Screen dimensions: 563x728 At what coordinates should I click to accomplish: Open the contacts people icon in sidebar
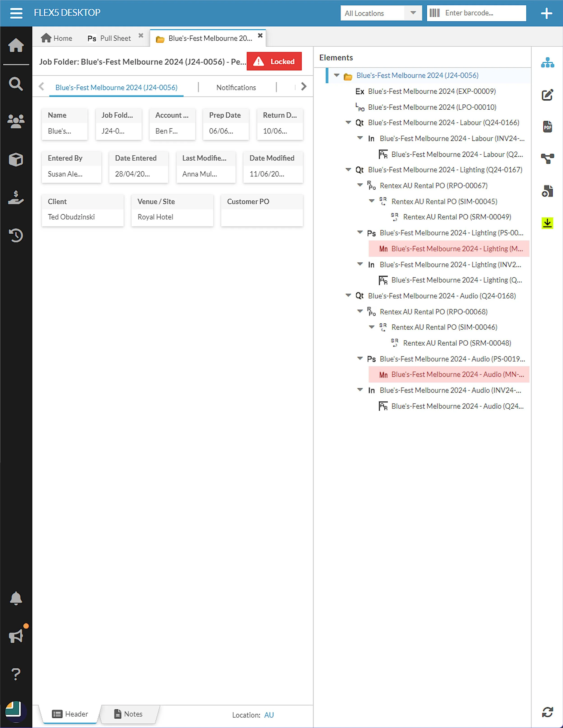(x=16, y=121)
